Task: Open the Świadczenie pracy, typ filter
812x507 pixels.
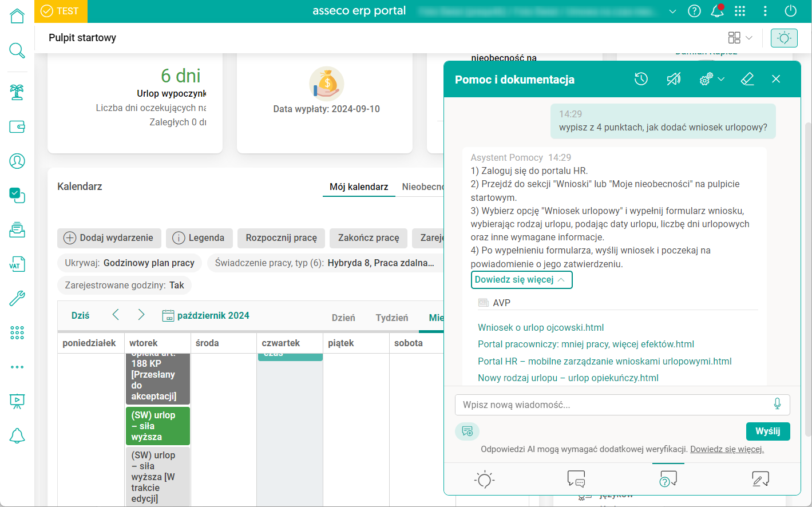Action: tap(324, 263)
